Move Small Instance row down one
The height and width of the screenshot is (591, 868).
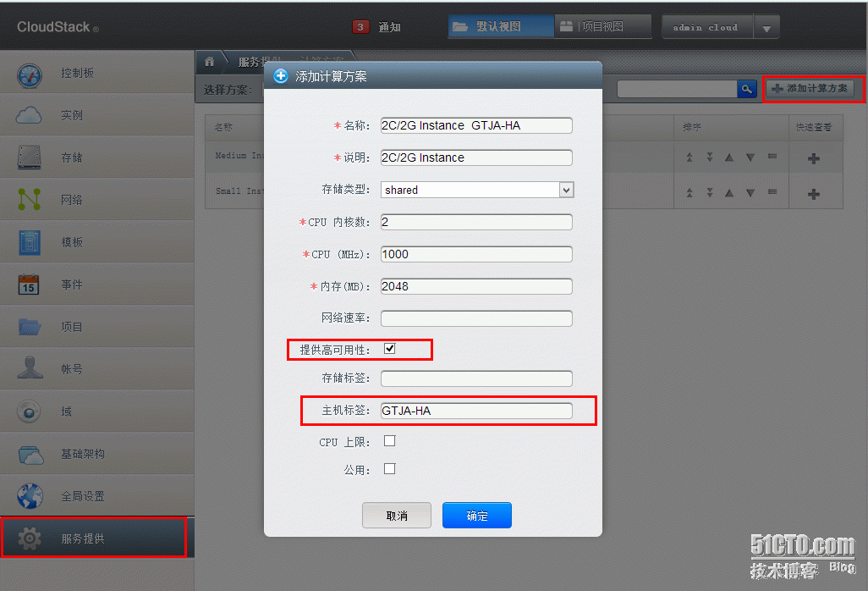coord(750,193)
